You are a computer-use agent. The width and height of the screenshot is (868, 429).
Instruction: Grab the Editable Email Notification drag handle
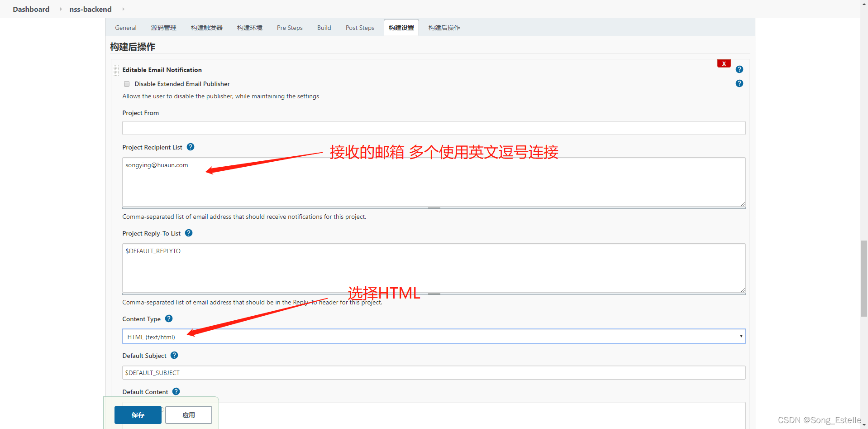(x=116, y=70)
